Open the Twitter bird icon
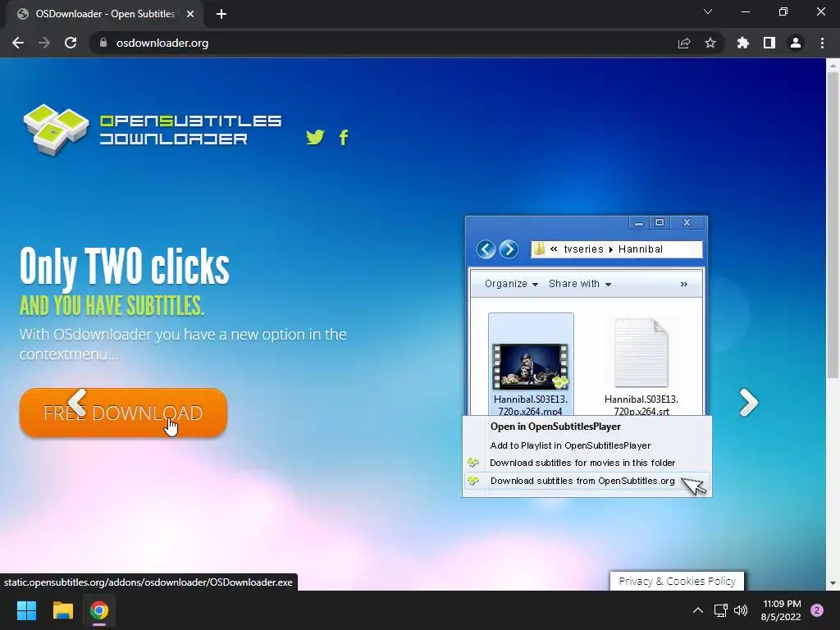 tap(315, 137)
